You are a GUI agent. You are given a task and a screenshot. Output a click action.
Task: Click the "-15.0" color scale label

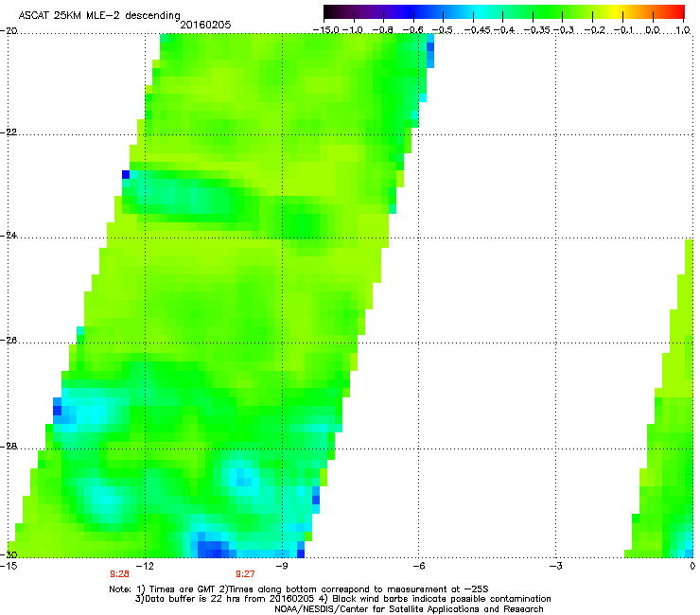click(326, 30)
